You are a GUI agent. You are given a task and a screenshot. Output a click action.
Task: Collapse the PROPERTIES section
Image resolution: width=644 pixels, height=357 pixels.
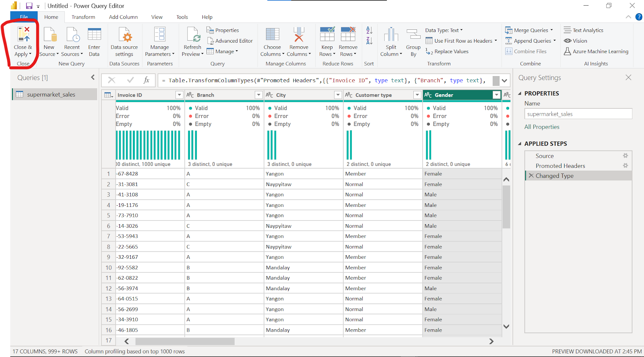coord(520,93)
